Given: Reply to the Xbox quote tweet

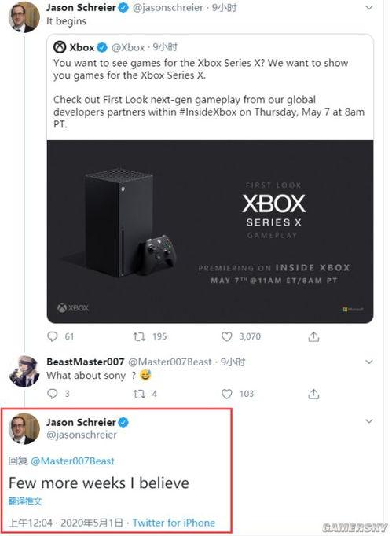Looking at the screenshot, I should [52, 336].
